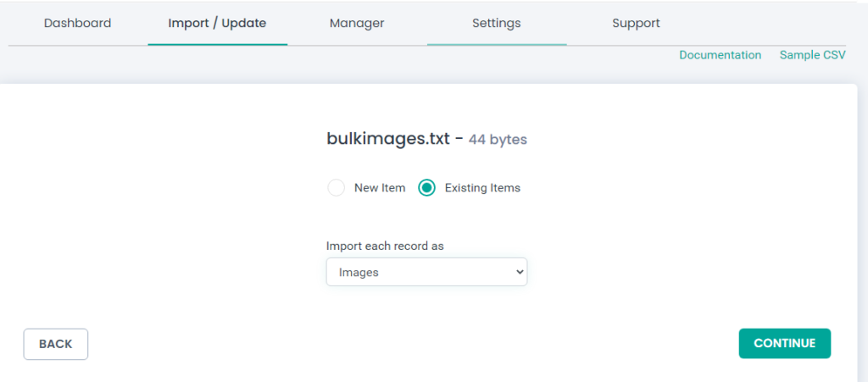Image resolution: width=868 pixels, height=382 pixels.
Task: Select the Existing Items radio button
Action: click(x=427, y=188)
